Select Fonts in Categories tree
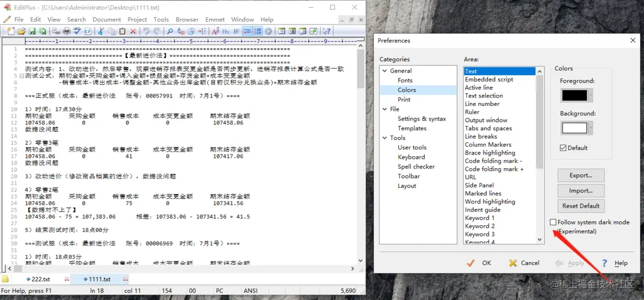644x300 pixels. coord(405,80)
